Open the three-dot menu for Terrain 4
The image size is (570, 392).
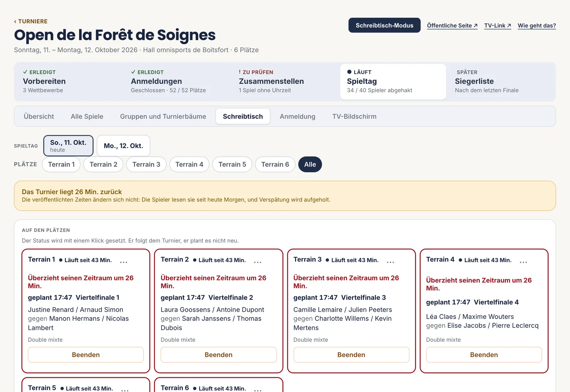click(x=523, y=262)
